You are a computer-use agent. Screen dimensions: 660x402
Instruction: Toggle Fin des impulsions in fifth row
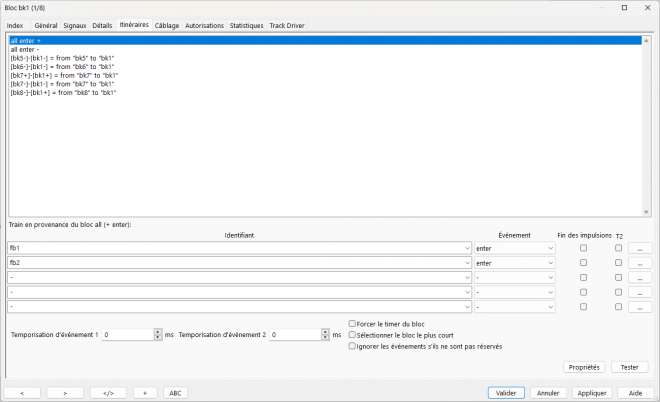point(583,307)
